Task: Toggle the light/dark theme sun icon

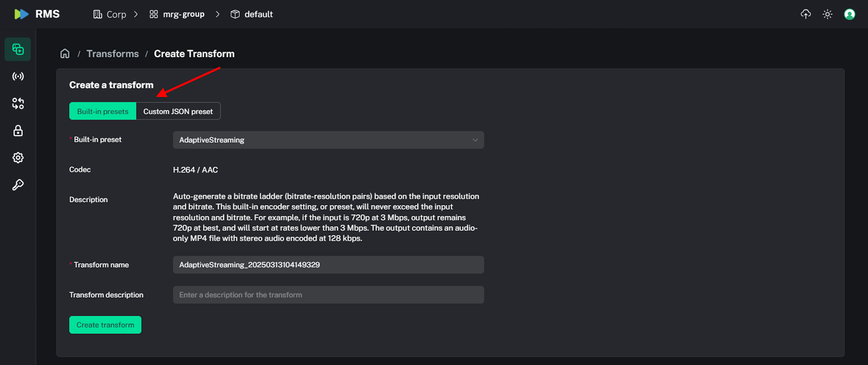Action: 827,14
